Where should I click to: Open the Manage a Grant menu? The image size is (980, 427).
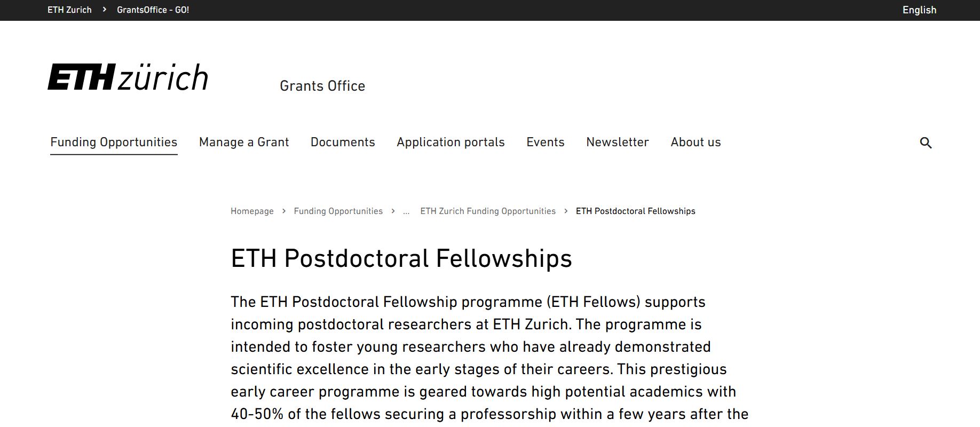point(244,142)
